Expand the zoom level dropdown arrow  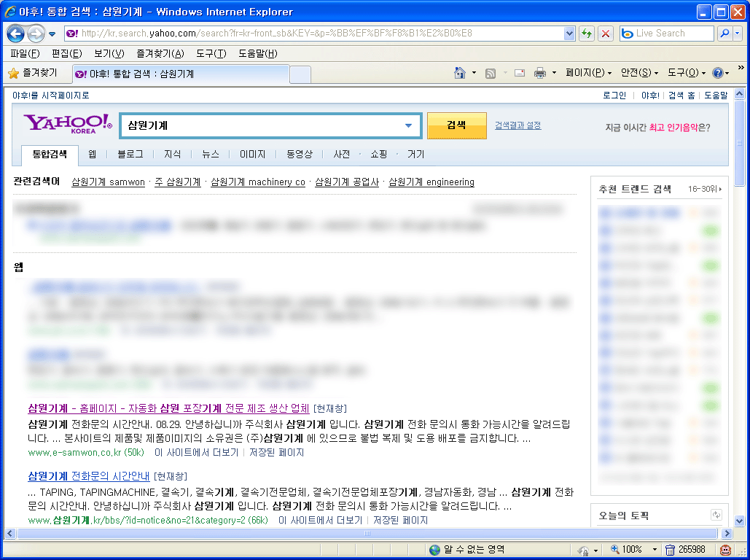pyautogui.click(x=655, y=550)
